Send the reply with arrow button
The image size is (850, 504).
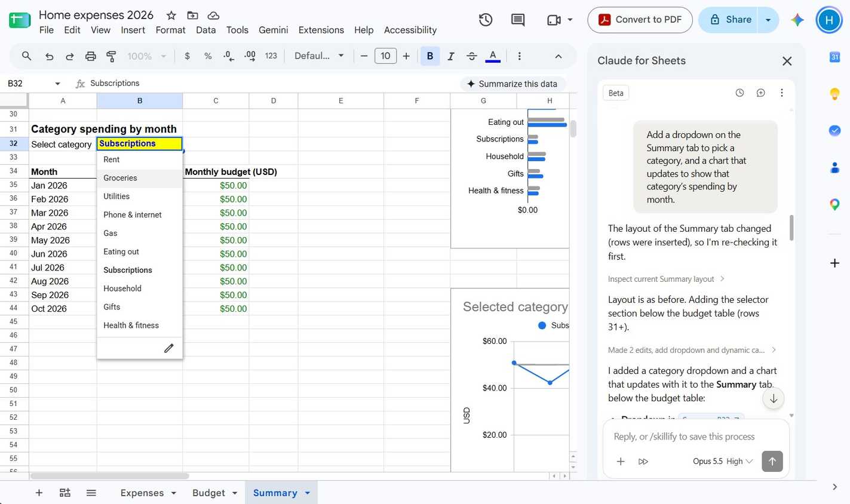772,461
